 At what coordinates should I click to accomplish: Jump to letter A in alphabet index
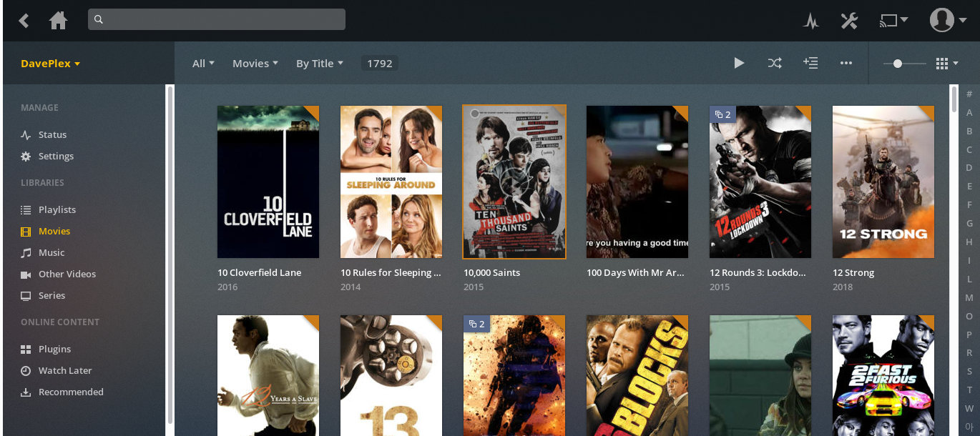(969, 112)
